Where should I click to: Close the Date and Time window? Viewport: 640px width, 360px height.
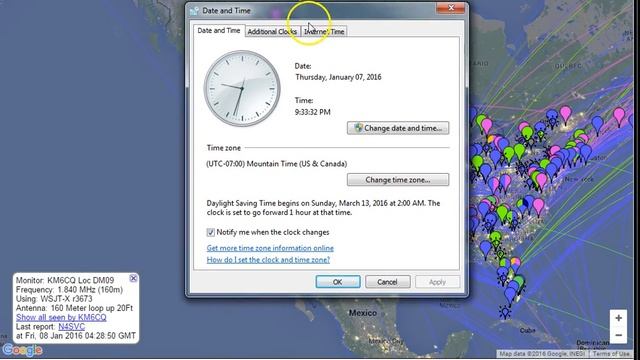point(451,8)
